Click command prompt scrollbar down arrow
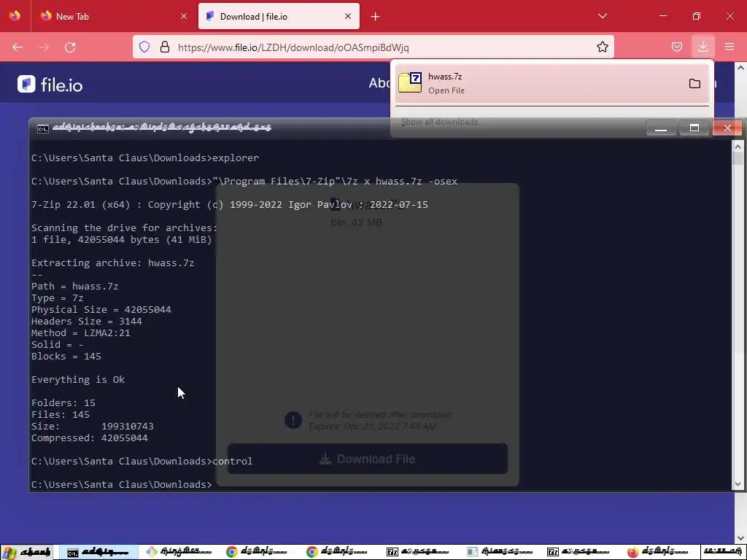 click(738, 484)
